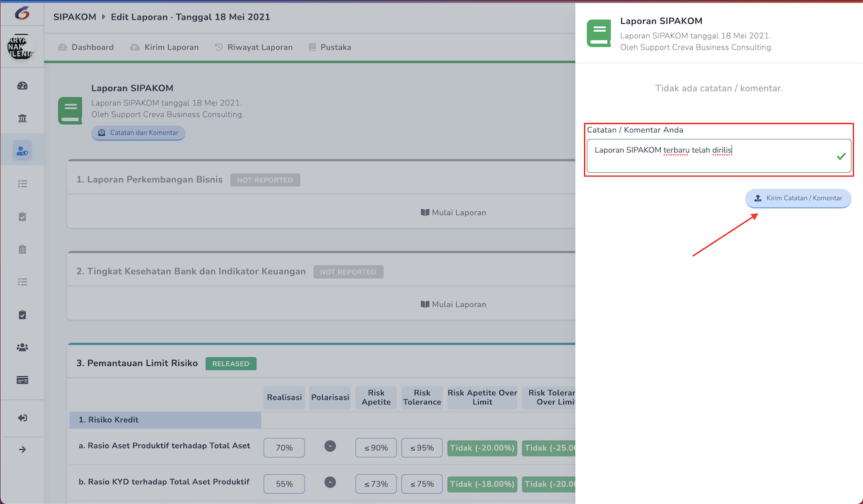The width and height of the screenshot is (863, 504).
Task: Click the Risk Apetite ≤ 90% field
Action: 376,448
